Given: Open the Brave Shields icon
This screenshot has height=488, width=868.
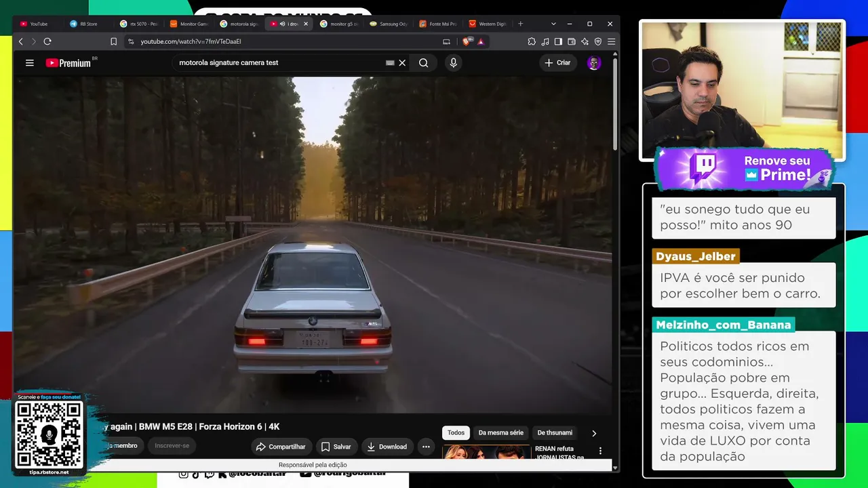Looking at the screenshot, I should (x=467, y=41).
